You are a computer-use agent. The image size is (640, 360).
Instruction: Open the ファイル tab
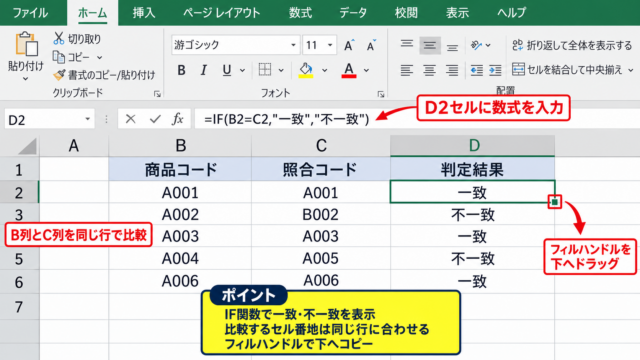tap(30, 13)
